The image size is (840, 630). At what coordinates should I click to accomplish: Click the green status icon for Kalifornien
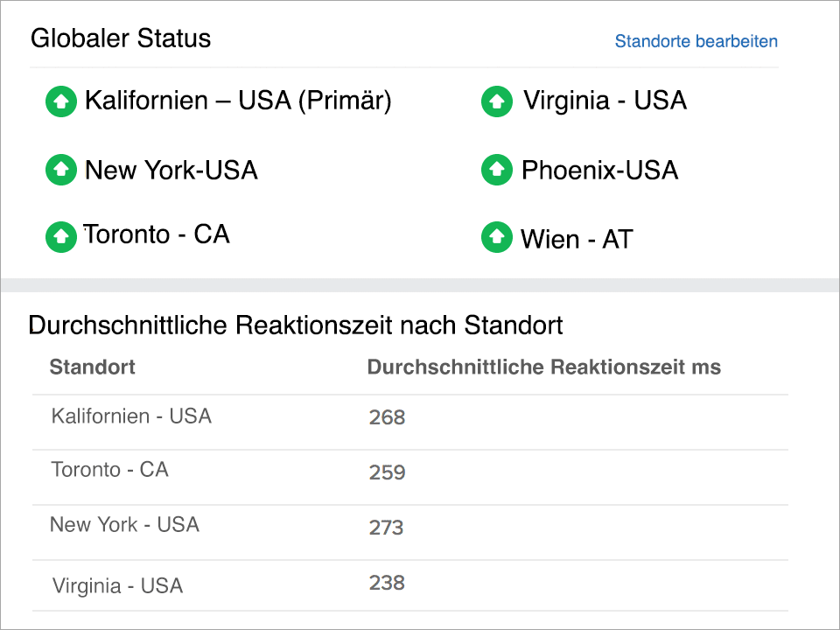point(60,101)
